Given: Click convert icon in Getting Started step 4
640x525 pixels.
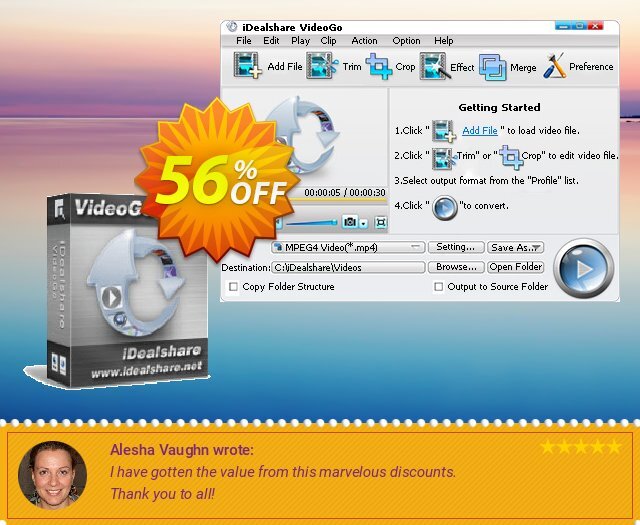Looking at the screenshot, I should pos(444,207).
